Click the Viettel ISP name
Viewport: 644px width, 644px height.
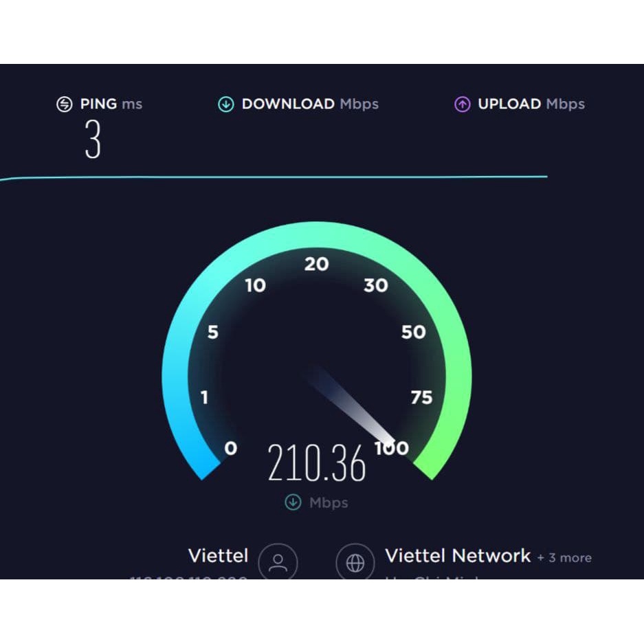pyautogui.click(x=218, y=556)
